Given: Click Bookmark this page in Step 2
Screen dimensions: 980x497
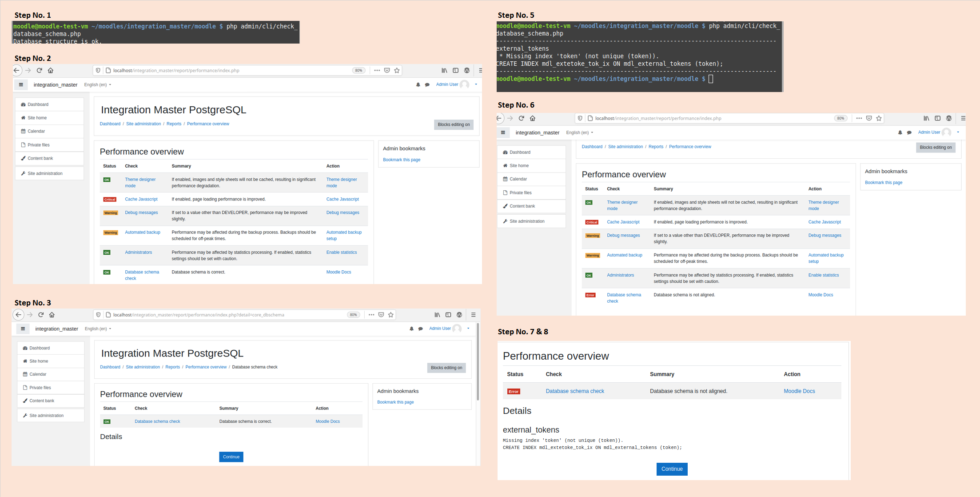Looking at the screenshot, I should pyautogui.click(x=402, y=160).
